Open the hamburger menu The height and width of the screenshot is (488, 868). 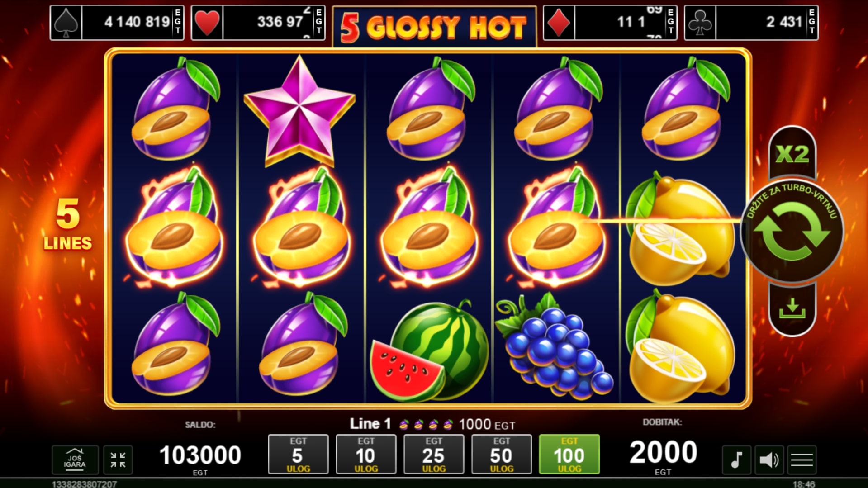click(x=802, y=460)
